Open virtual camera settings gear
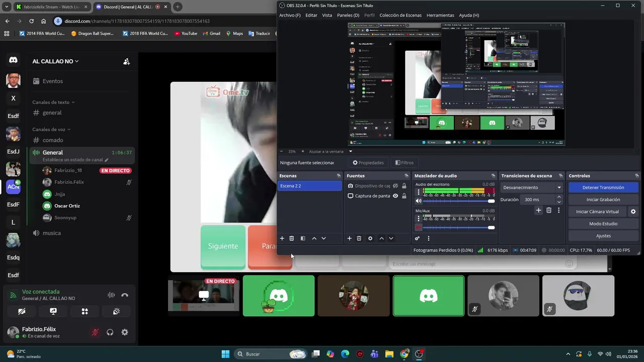644x362 pixels. pos(633,212)
